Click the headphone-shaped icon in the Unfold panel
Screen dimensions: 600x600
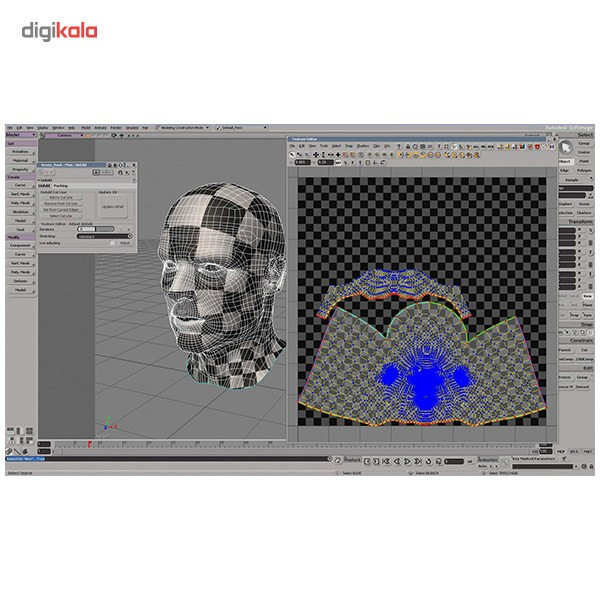(120, 173)
